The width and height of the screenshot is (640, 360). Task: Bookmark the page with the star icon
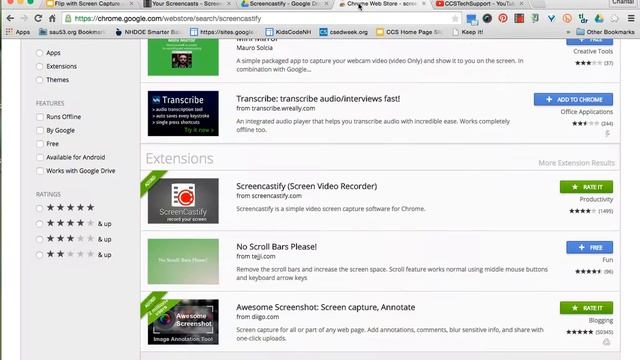click(x=455, y=18)
